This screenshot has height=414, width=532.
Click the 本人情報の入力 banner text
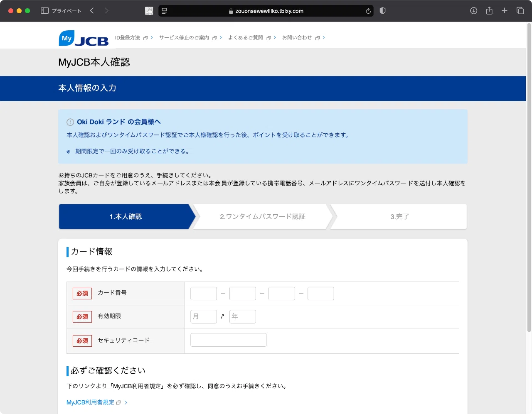tap(87, 88)
